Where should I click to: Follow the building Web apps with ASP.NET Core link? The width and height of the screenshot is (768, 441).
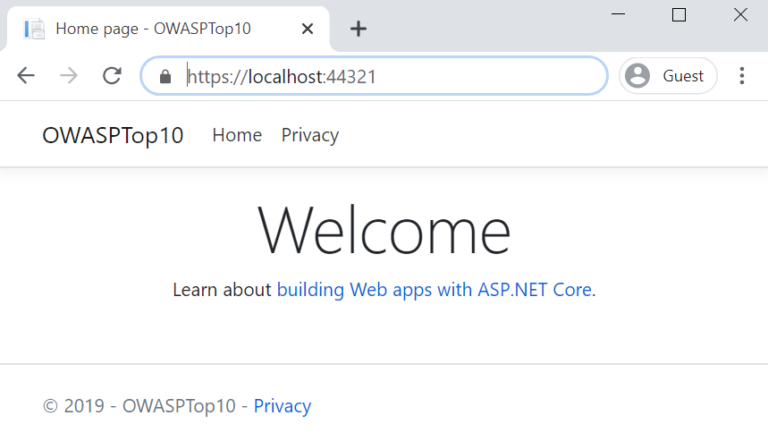pos(434,290)
